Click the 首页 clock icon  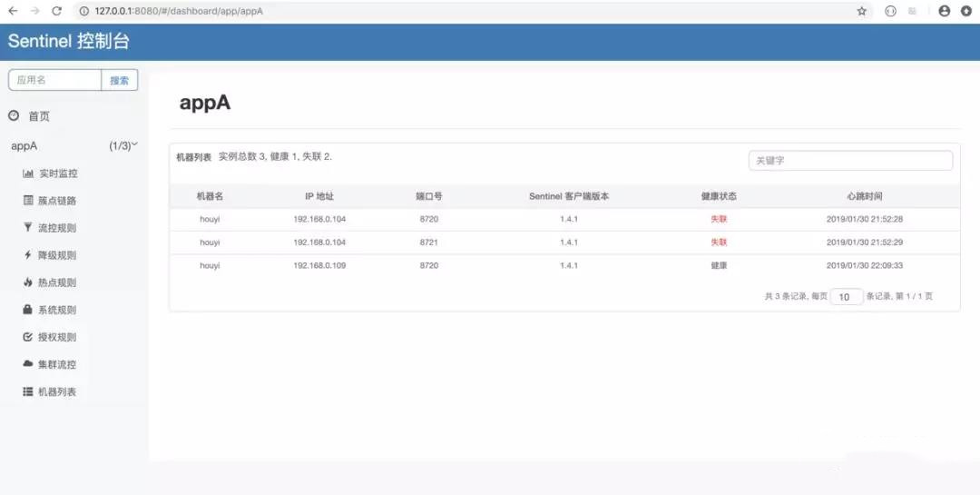pyautogui.click(x=14, y=115)
